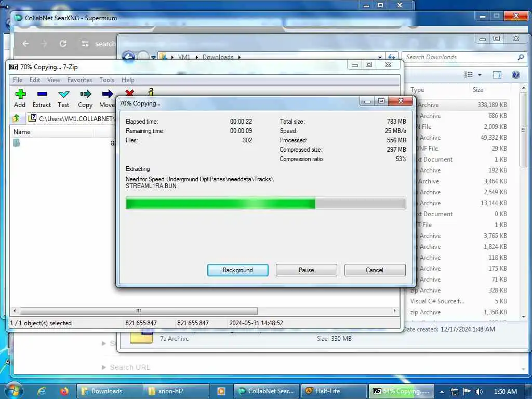
Task: Show hidden tray icons arrow
Action: pyautogui.click(x=442, y=392)
